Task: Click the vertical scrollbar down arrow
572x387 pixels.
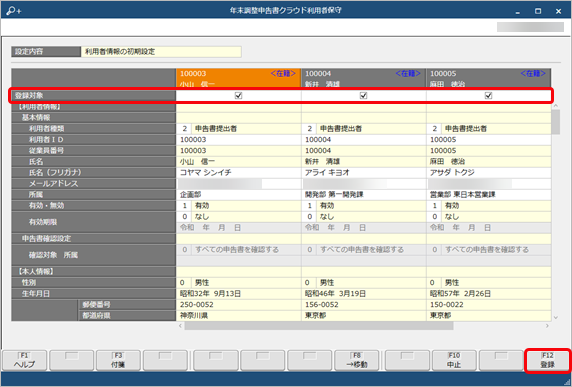Action: click(x=556, y=318)
